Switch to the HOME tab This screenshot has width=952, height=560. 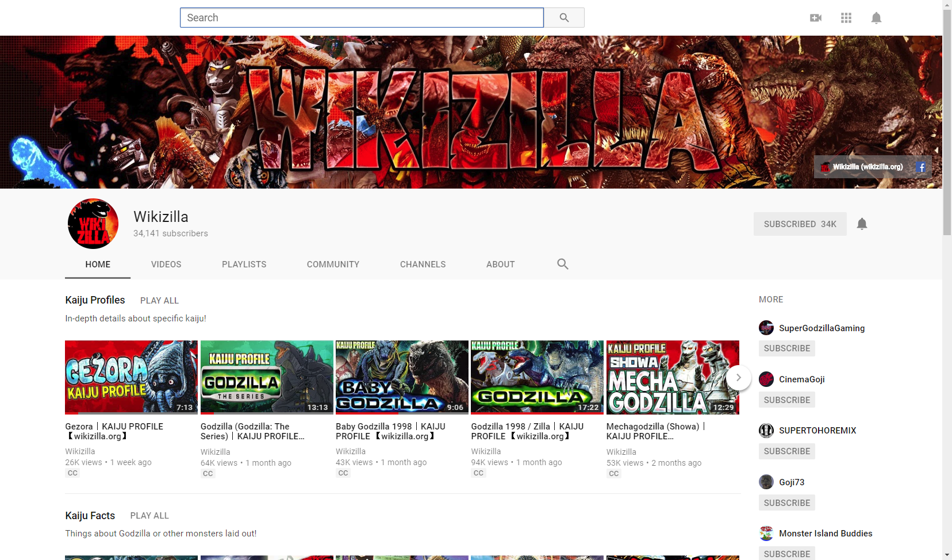(x=98, y=264)
